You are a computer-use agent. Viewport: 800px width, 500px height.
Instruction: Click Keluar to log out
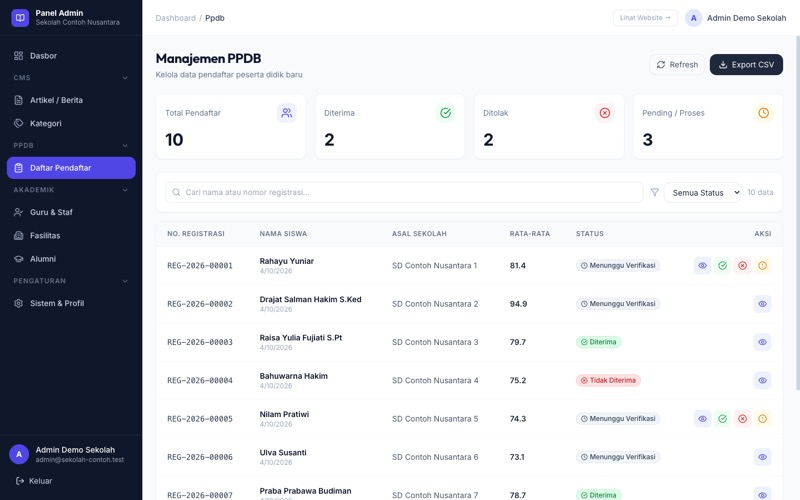pos(34,481)
